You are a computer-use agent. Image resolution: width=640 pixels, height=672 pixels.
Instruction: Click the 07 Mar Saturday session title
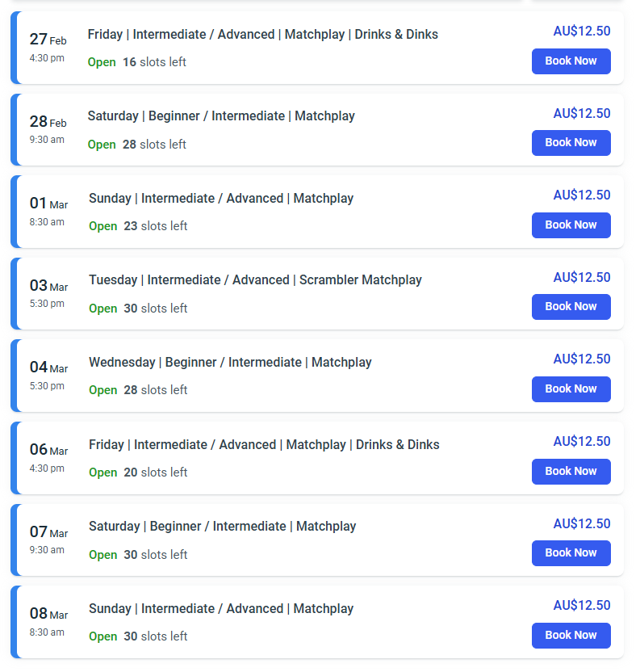click(222, 526)
